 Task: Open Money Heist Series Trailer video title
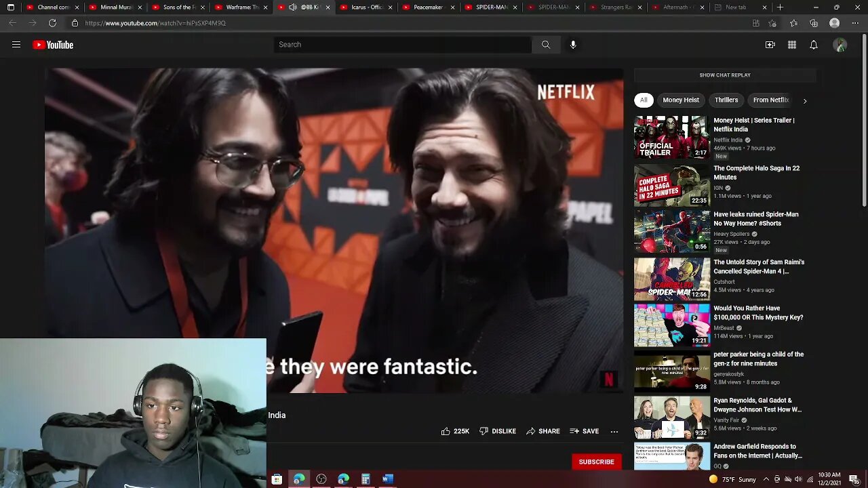(754, 125)
